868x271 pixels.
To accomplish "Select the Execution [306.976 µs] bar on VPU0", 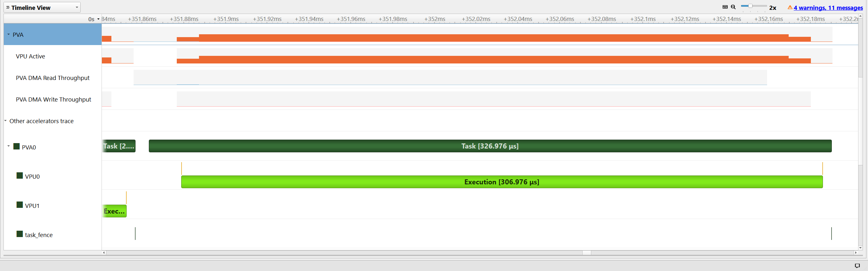I will click(x=501, y=182).
